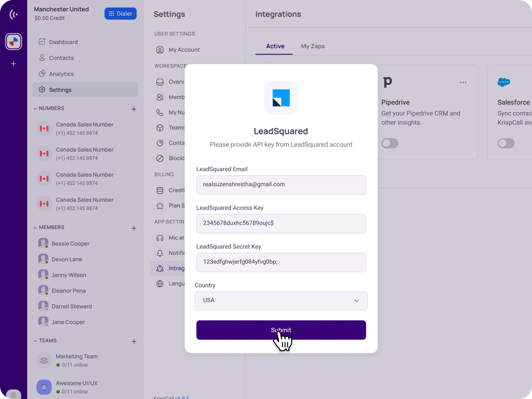Click the $0.00 Credit text
This screenshot has height=399, width=532.
[49, 18]
